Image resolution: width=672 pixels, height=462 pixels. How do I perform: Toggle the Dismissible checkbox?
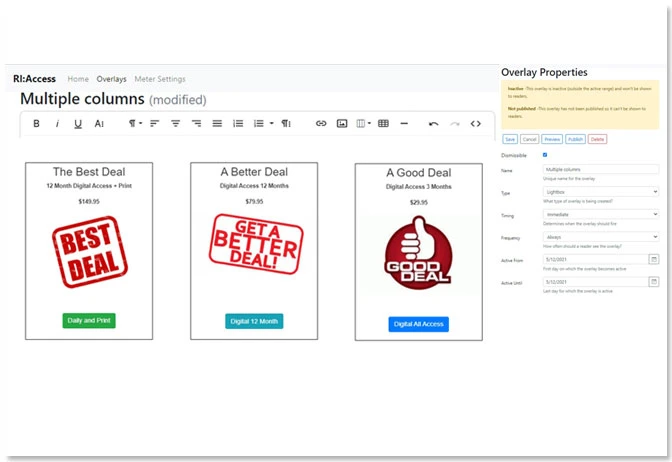tap(545, 155)
